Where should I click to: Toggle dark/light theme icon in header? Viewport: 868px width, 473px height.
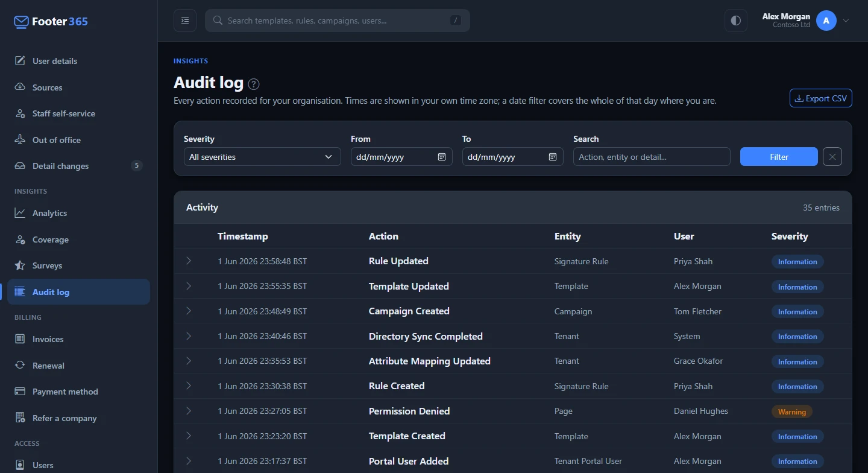tap(735, 21)
